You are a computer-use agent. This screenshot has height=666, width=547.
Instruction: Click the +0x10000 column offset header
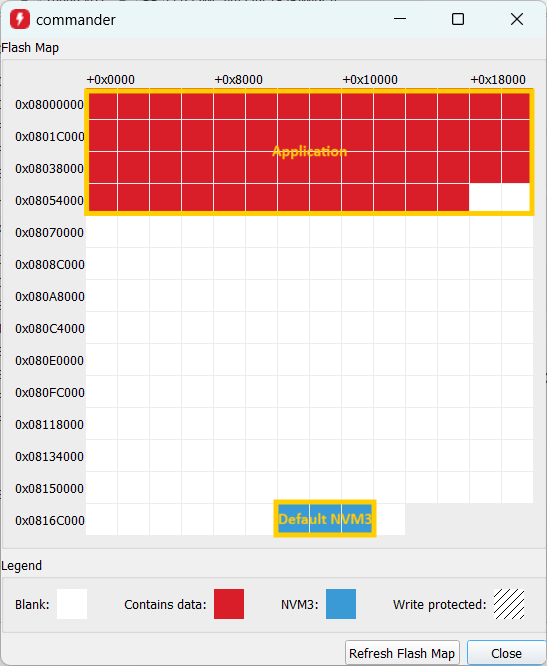tap(370, 80)
